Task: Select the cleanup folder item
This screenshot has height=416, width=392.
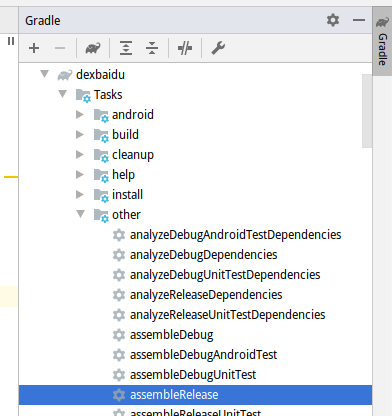Action: pyautogui.click(x=133, y=155)
